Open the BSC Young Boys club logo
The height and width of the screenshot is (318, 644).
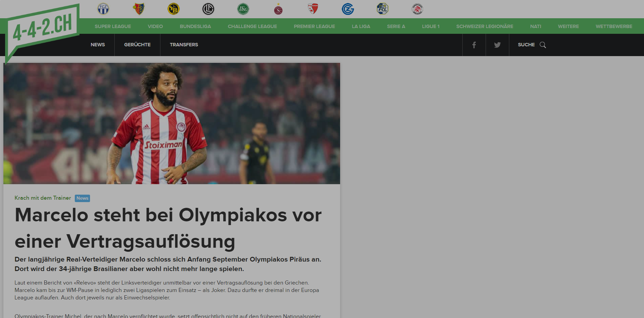pos(174,9)
